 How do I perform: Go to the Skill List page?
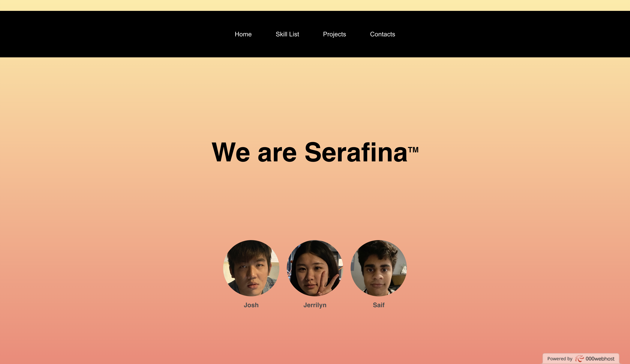click(x=287, y=34)
